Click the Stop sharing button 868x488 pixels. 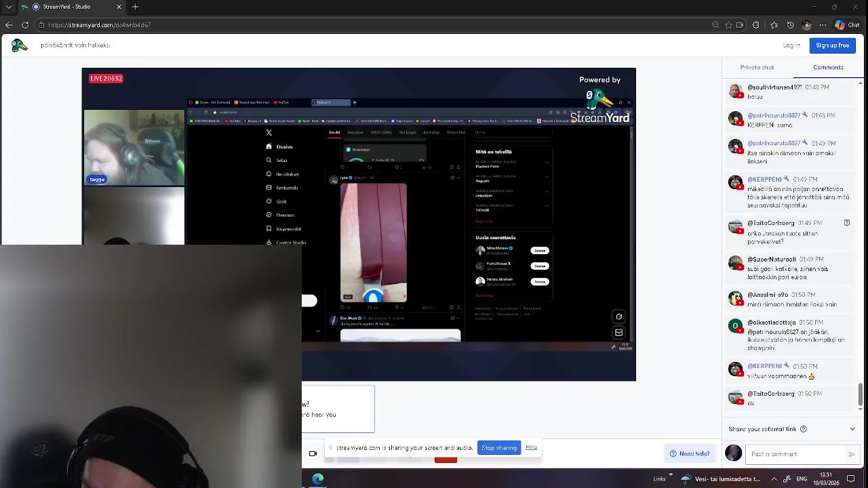point(499,448)
